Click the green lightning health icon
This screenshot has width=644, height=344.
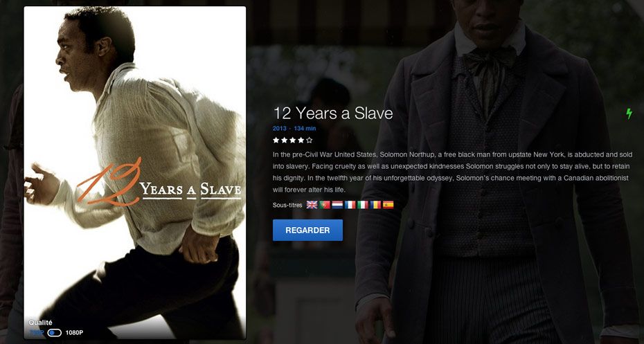click(629, 114)
